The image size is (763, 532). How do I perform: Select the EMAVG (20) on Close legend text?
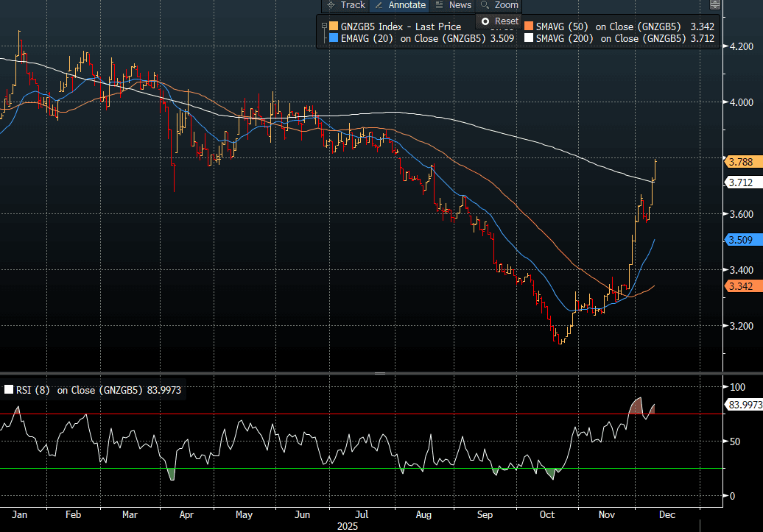(x=412, y=38)
